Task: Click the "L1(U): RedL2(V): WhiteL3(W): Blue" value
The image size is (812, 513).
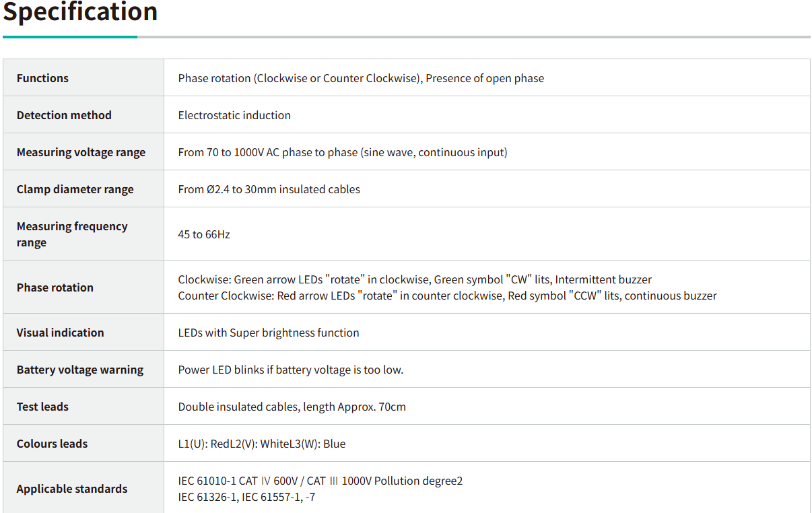Action: 261,444
